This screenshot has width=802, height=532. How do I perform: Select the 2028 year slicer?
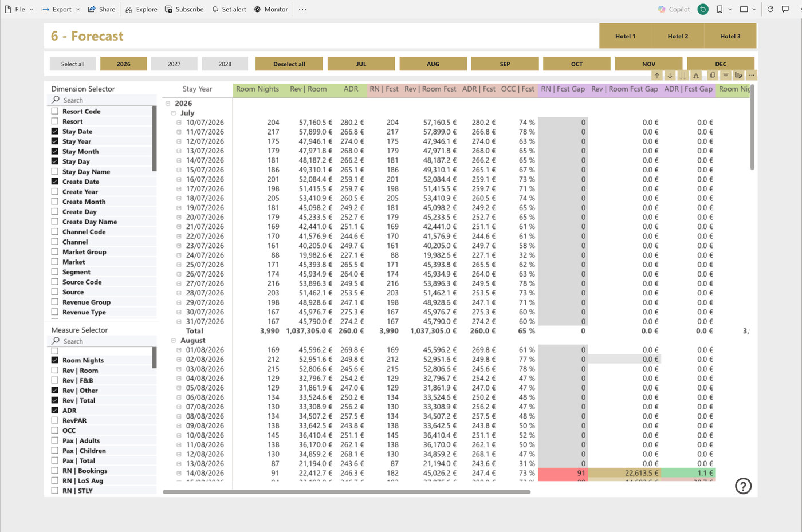coord(225,64)
